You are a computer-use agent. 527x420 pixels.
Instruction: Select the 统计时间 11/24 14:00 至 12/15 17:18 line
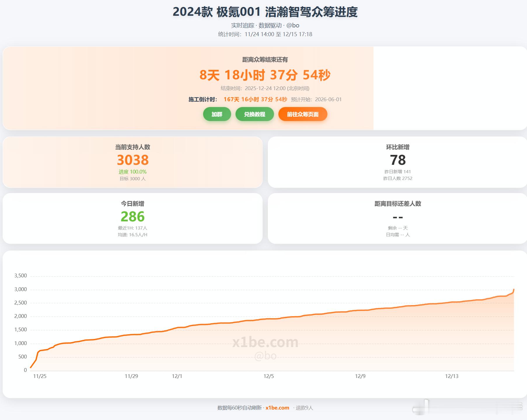pyautogui.click(x=265, y=34)
